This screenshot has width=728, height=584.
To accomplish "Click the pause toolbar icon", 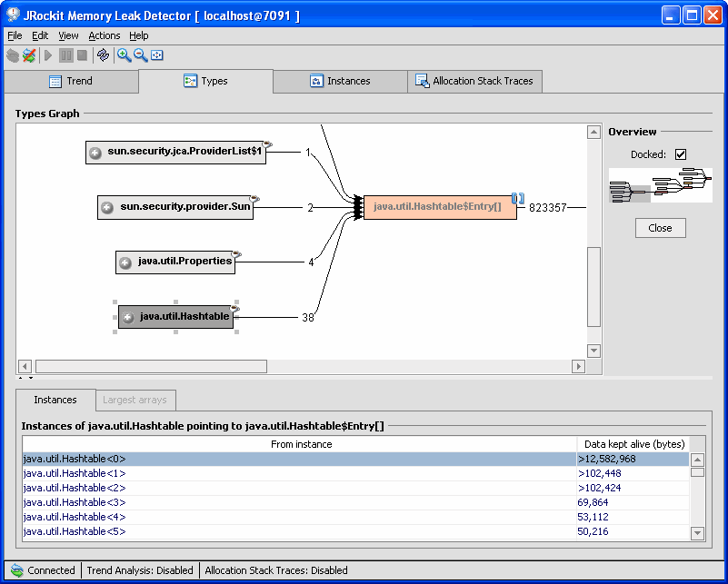I will click(66, 55).
